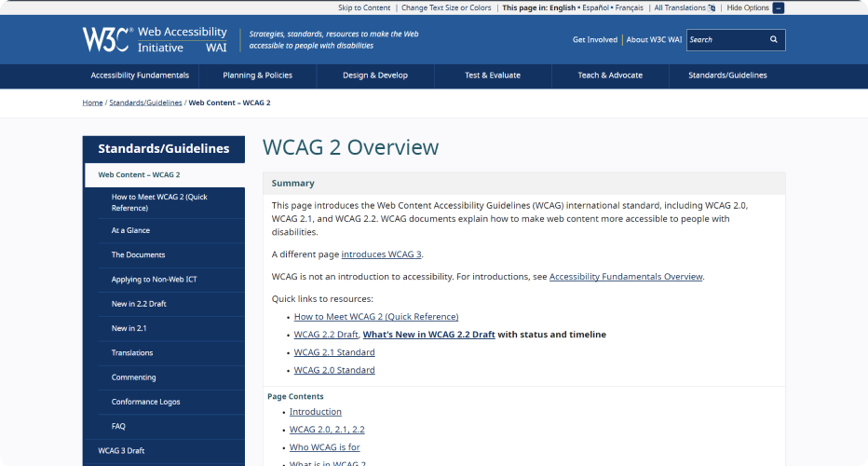Screen dimensions: 868x466
Task: Open WCAG 2.2 Draft link
Action: coord(326,335)
